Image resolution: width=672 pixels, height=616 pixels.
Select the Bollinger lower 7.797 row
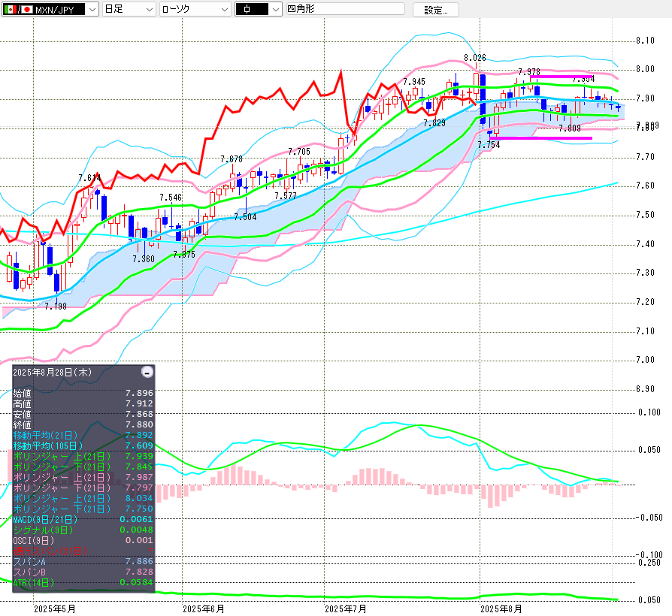83,488
